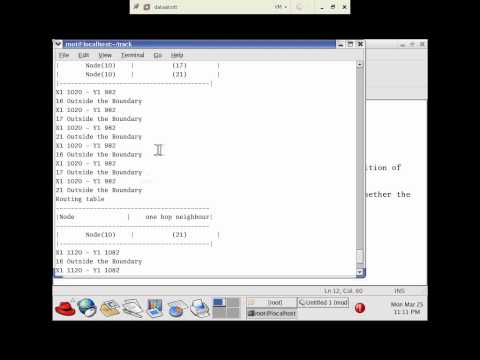Close the top VM toolbar window
Image resolution: width=480 pixels, height=360 pixels.
(x=345, y=7)
